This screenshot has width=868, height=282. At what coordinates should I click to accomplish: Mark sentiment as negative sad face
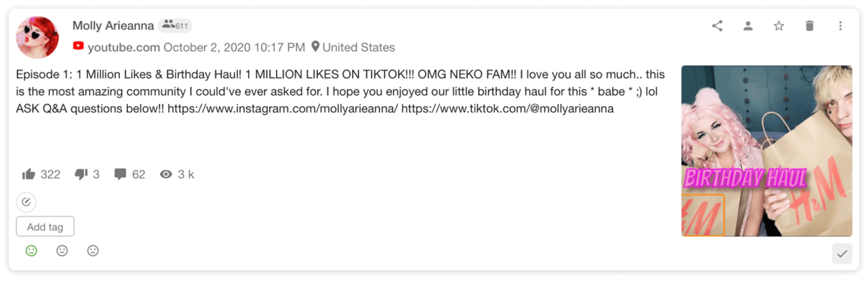coord(93,251)
